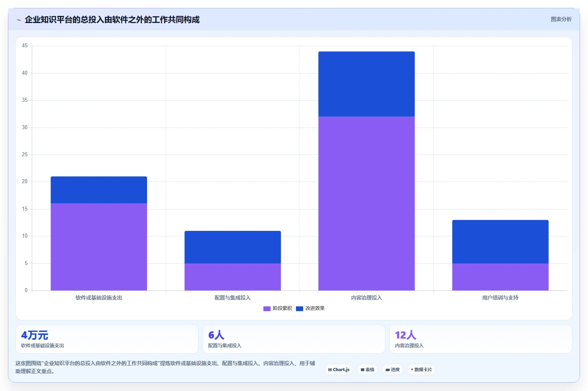
Task: Click purple bar segment for 软件或基础设施支出
Action: 99,247
